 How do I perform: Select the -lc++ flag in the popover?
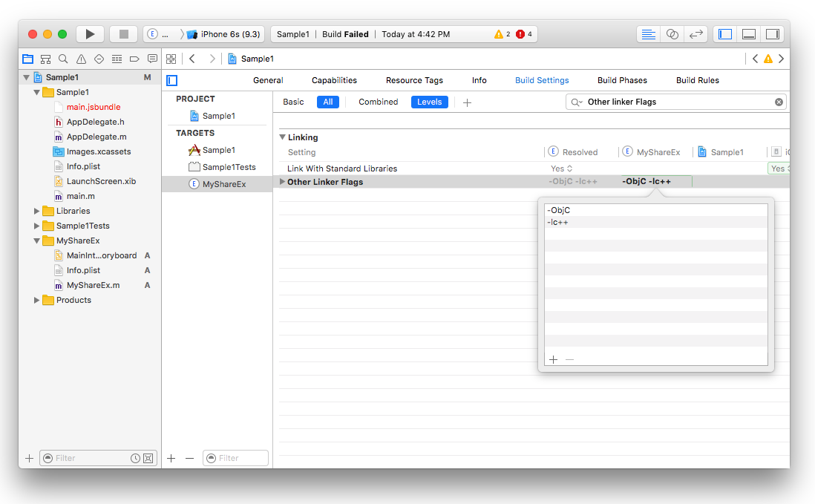click(656, 223)
